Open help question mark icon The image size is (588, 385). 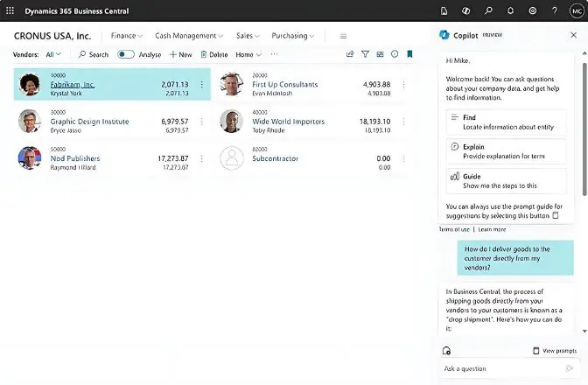click(x=555, y=10)
